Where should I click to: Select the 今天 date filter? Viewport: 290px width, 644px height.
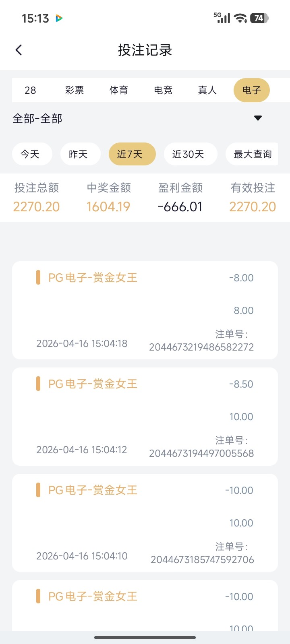click(30, 154)
